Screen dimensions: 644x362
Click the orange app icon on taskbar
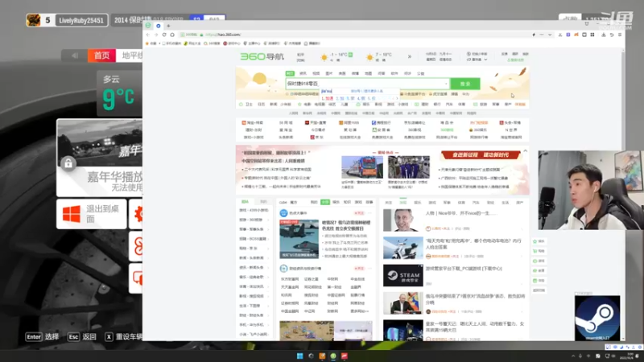[322, 356]
